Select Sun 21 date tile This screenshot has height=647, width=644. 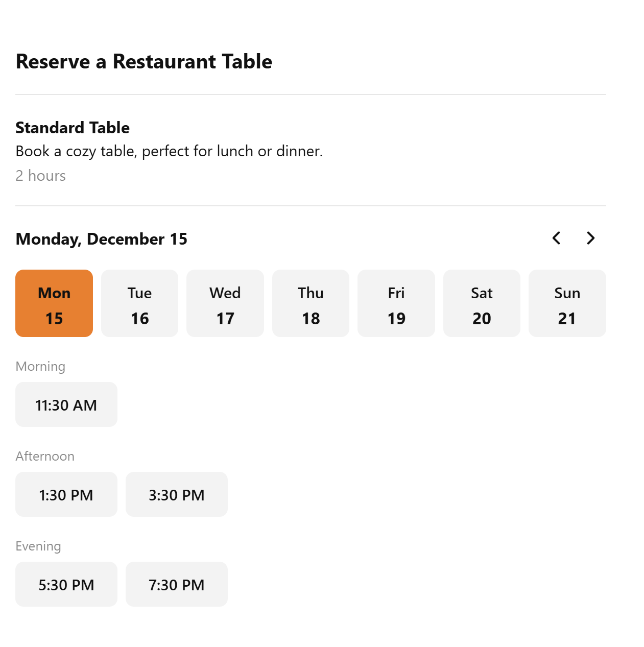[567, 303]
